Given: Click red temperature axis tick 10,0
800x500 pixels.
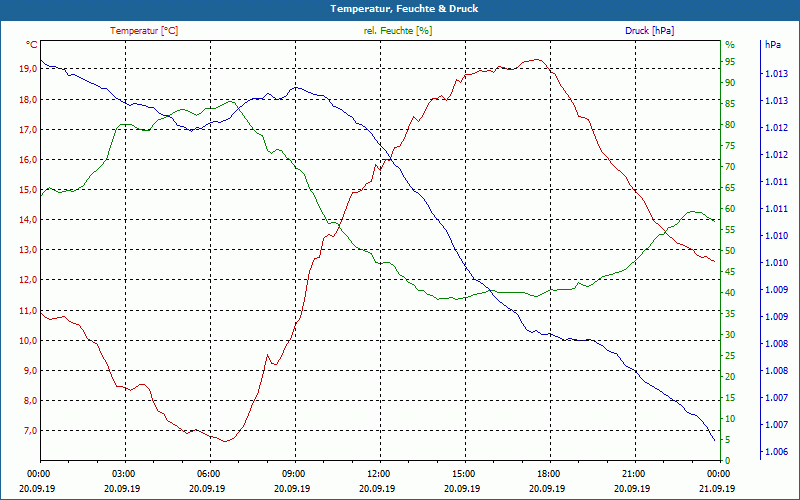Looking at the screenshot, I should (28, 340).
